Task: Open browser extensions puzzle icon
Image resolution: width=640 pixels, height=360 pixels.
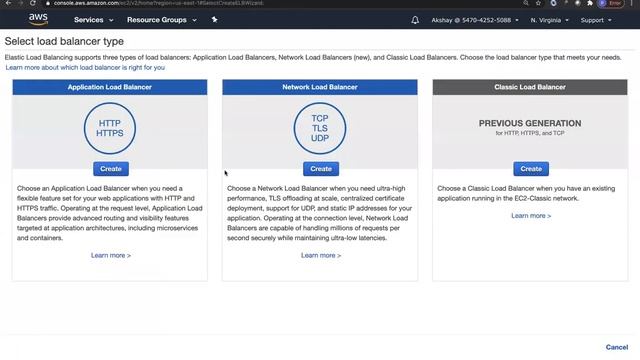Action: pos(590,3)
